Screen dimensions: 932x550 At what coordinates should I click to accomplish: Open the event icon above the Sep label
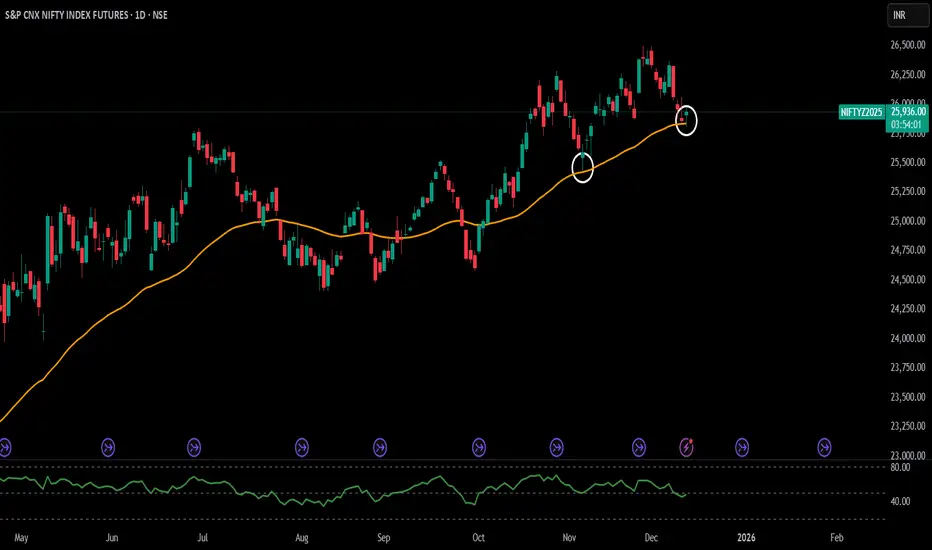[x=380, y=447]
